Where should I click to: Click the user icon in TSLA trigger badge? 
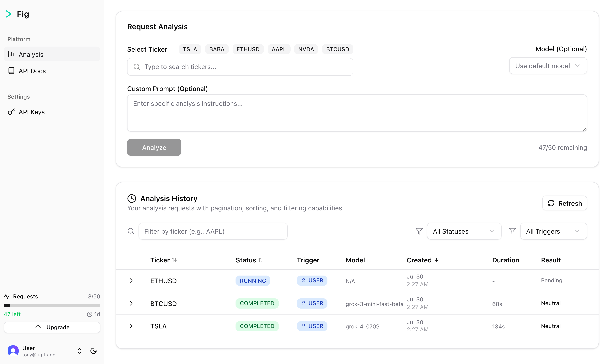pyautogui.click(x=303, y=326)
